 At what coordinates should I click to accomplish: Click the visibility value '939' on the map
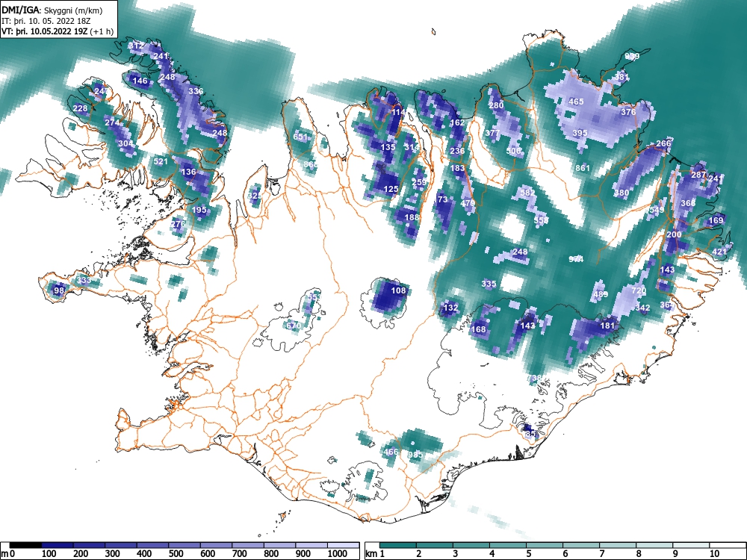632,56
